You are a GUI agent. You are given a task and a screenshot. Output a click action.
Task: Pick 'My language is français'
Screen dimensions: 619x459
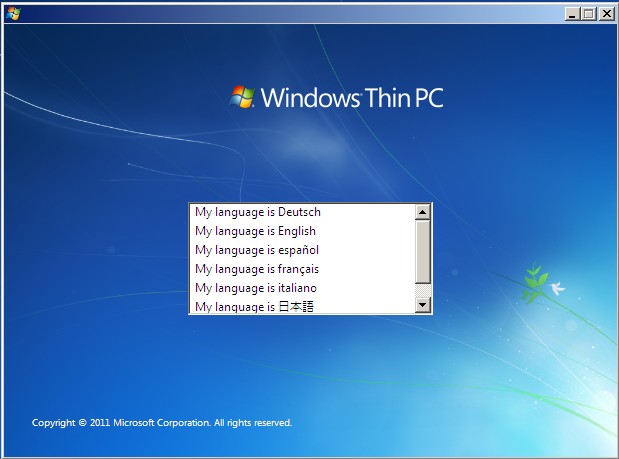pyautogui.click(x=302, y=269)
